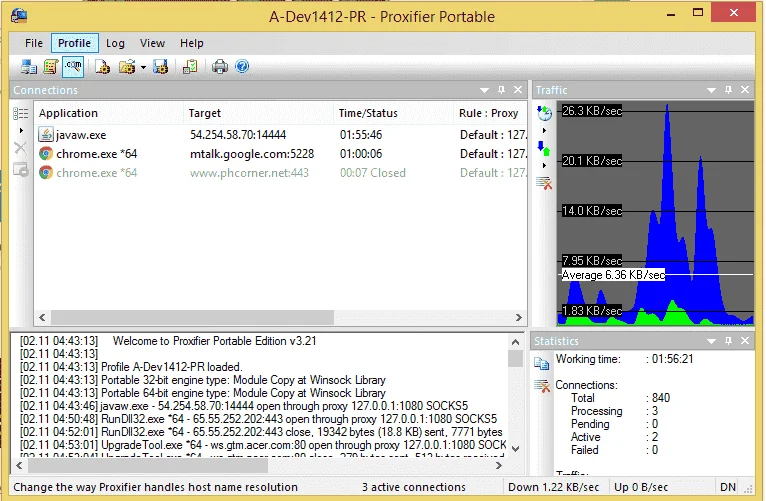Click the 'Up 0 B/sec' status bar entry
The width and height of the screenshot is (766, 501).
pos(641,487)
